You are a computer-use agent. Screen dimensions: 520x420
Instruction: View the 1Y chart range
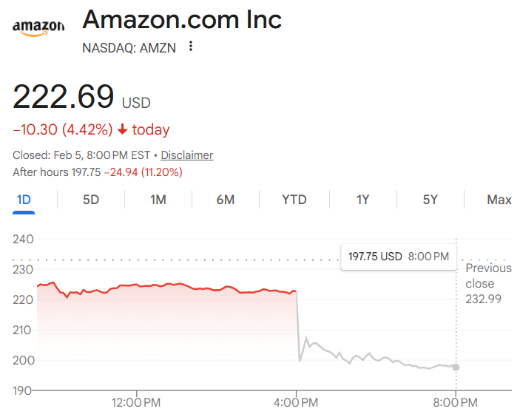point(362,200)
